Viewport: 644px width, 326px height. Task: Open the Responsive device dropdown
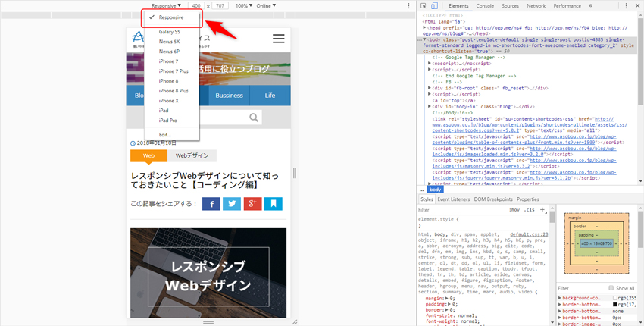point(167,6)
